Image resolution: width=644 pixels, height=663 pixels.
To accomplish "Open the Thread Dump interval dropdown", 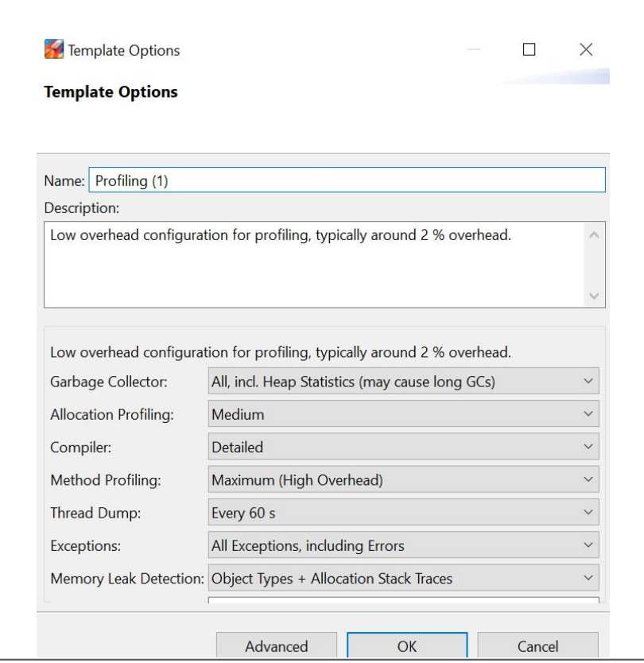I will point(403,513).
